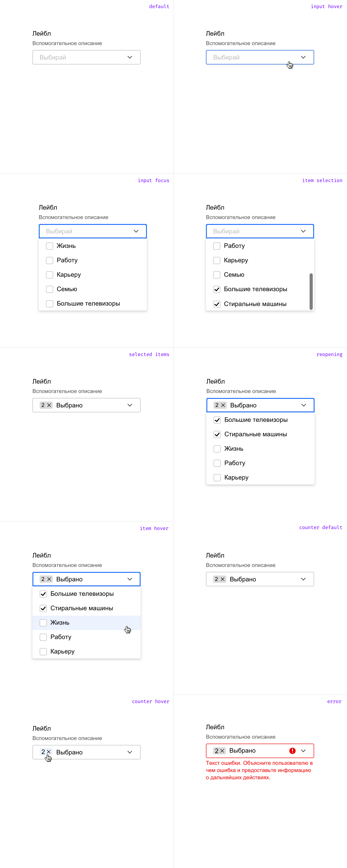This screenshot has width=347, height=868.
Task: Click the X in the 'counter default' counter badge
Action: (223, 579)
